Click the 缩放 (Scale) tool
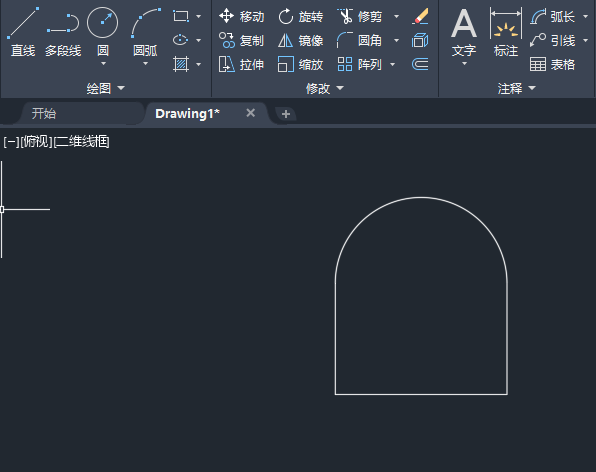This screenshot has height=472, width=596. click(300, 64)
